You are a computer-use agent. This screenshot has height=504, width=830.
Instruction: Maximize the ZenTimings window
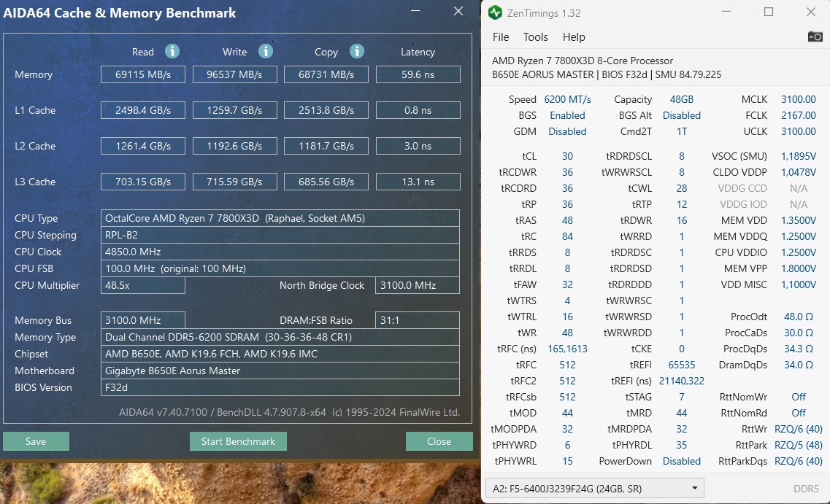tap(769, 12)
